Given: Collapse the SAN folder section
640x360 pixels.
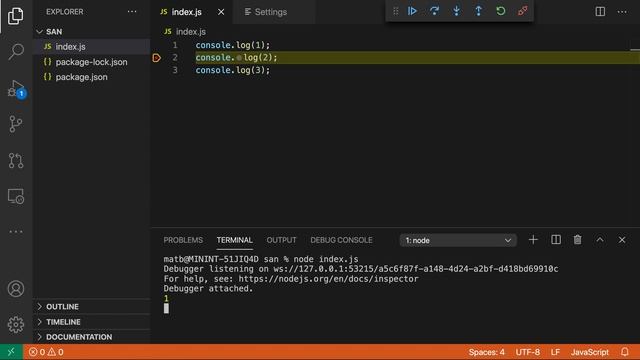Looking at the screenshot, I should click(91, 31).
